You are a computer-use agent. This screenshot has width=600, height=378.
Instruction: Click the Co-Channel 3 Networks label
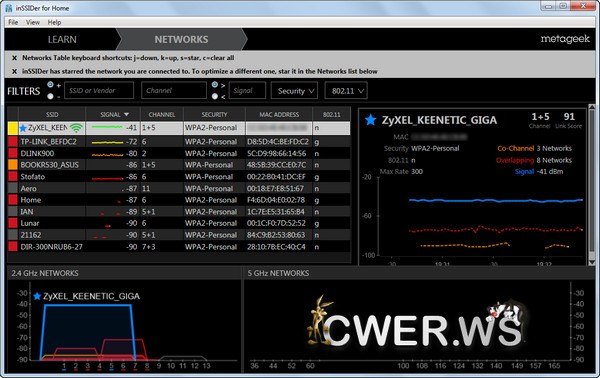pos(534,148)
